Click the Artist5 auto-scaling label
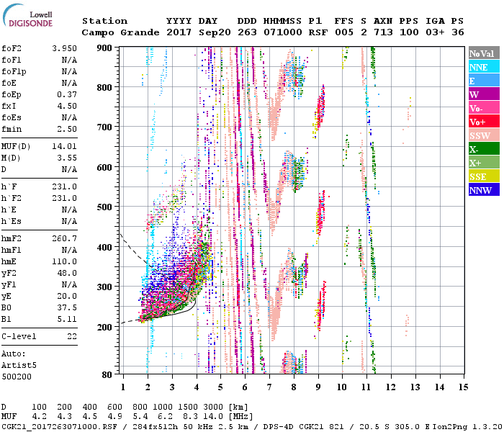504x432 pixels. 19,366
